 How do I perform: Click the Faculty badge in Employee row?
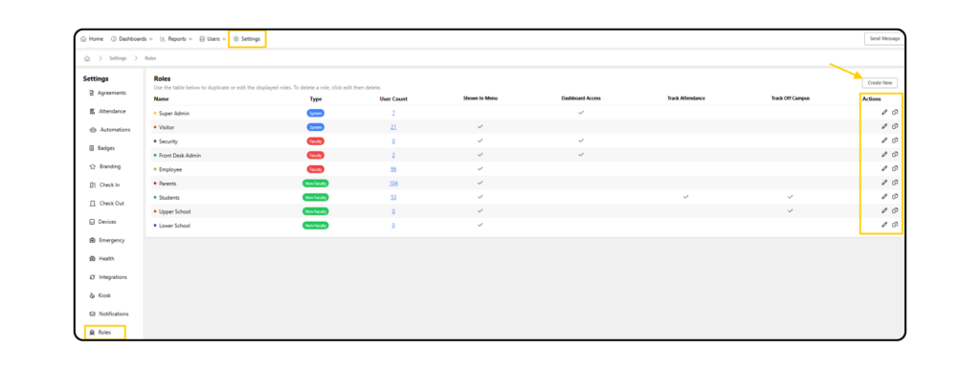coord(316,169)
